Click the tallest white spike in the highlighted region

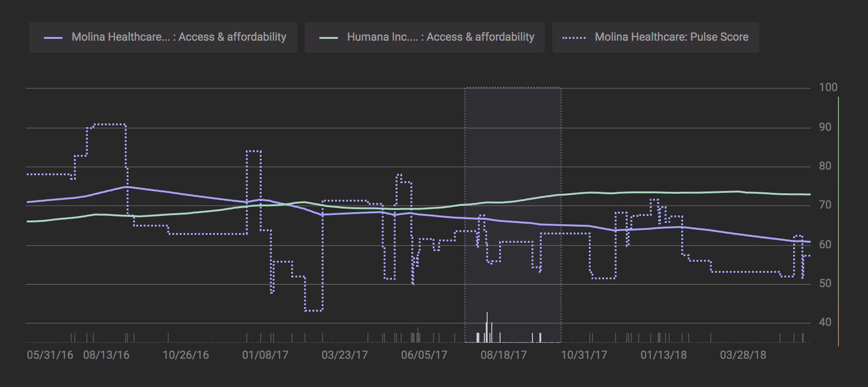pos(487,327)
